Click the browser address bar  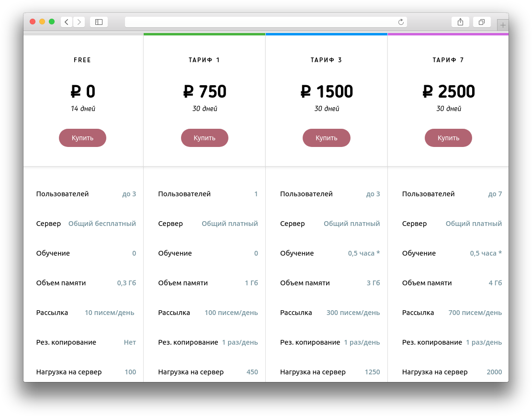[266, 22]
